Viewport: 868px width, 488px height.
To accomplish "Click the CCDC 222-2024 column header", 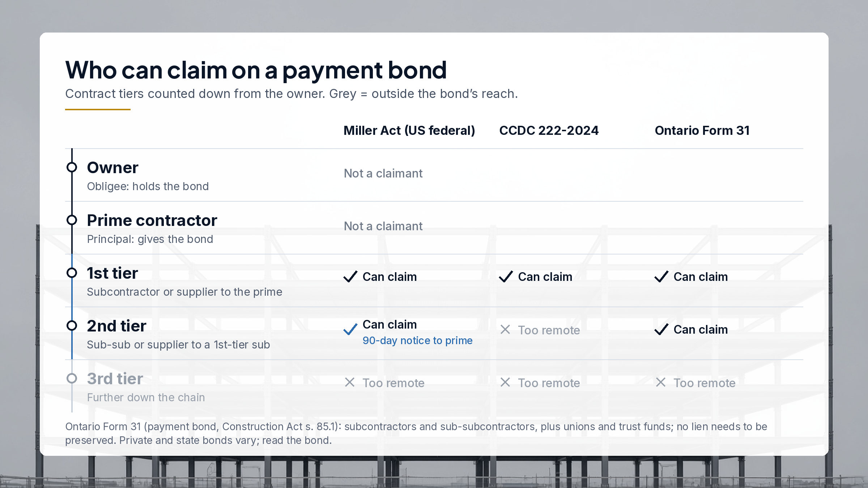I will [549, 130].
